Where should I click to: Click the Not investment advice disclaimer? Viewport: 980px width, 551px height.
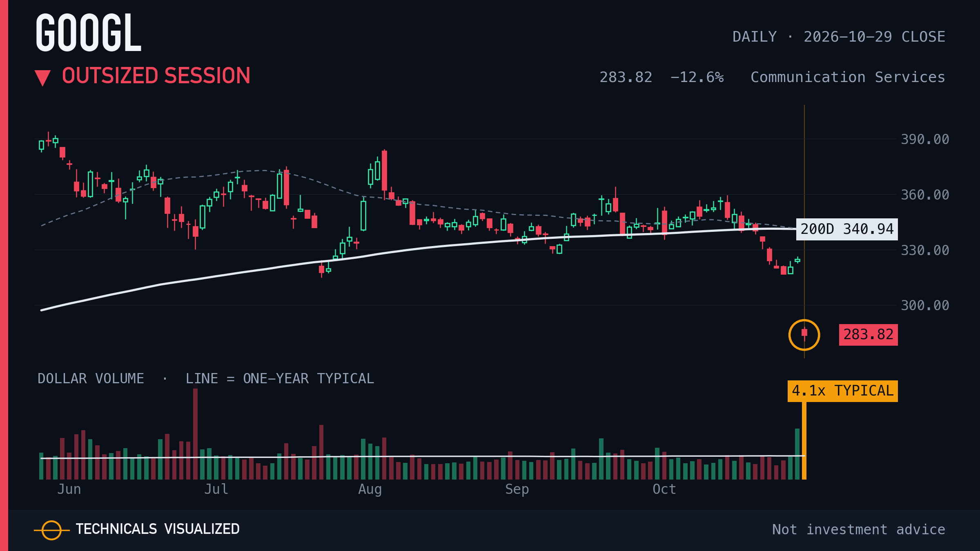[x=859, y=529]
